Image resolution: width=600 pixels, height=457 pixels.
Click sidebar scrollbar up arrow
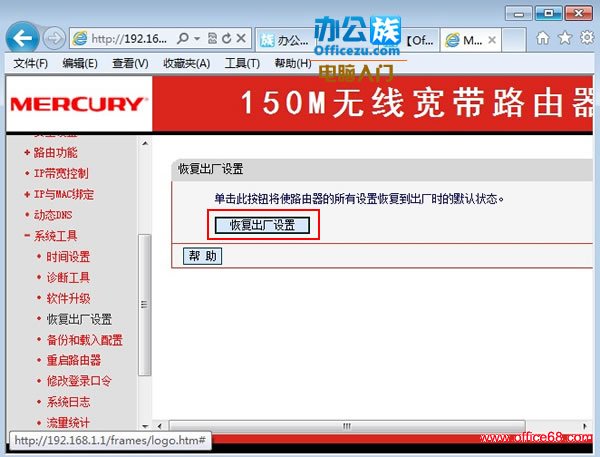pos(145,144)
